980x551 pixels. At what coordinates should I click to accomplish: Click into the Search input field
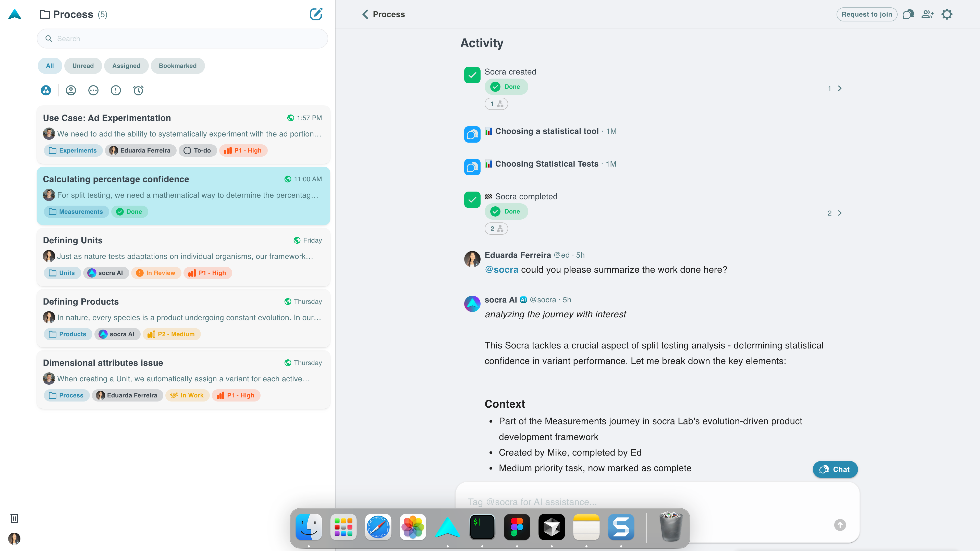183,39
